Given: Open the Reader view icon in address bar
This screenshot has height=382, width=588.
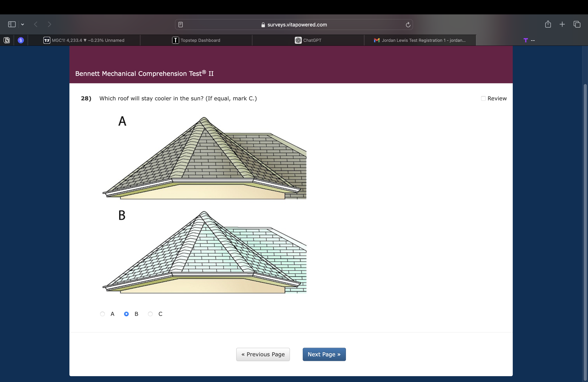Looking at the screenshot, I should pyautogui.click(x=181, y=25).
